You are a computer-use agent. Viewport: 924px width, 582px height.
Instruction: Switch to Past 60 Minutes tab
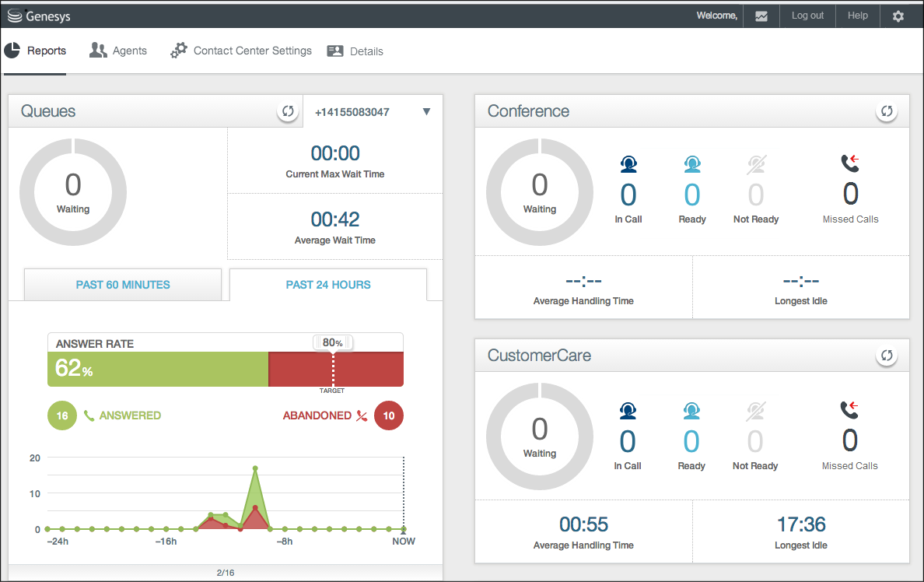click(123, 285)
